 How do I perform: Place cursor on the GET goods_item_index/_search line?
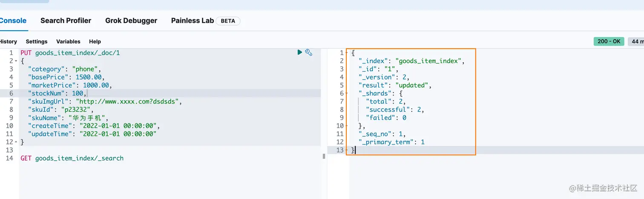(x=72, y=158)
